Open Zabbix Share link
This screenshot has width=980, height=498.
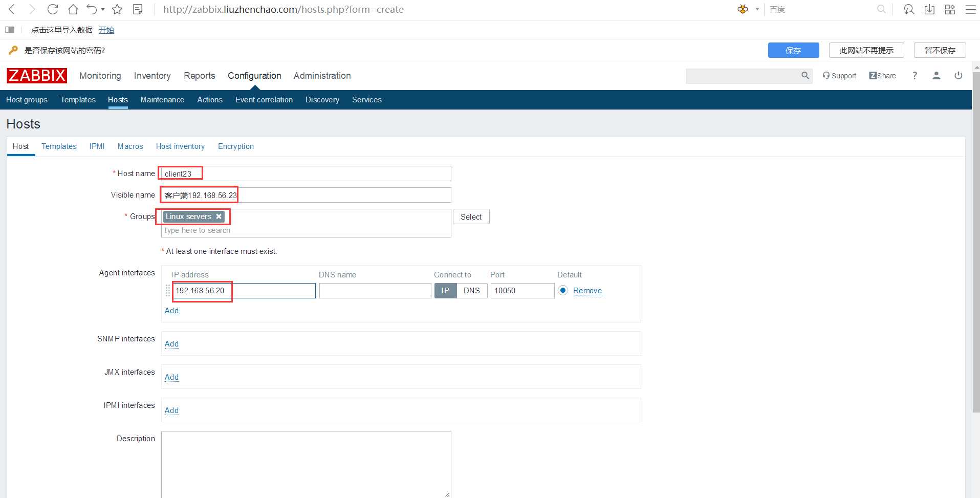coord(883,76)
